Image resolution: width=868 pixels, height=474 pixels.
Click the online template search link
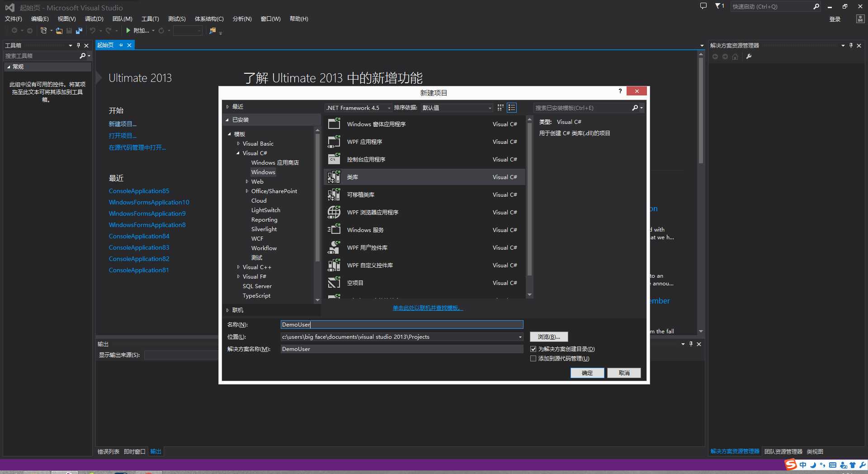428,308
